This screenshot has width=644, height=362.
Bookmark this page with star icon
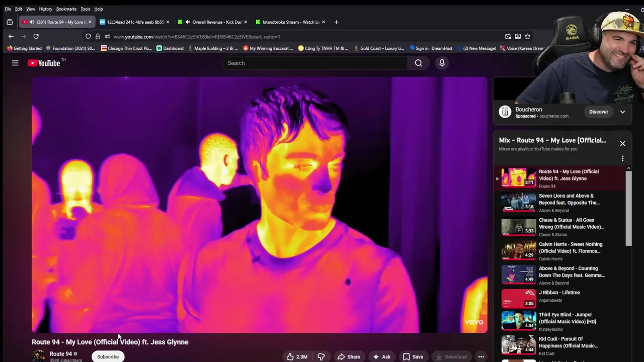point(527,36)
